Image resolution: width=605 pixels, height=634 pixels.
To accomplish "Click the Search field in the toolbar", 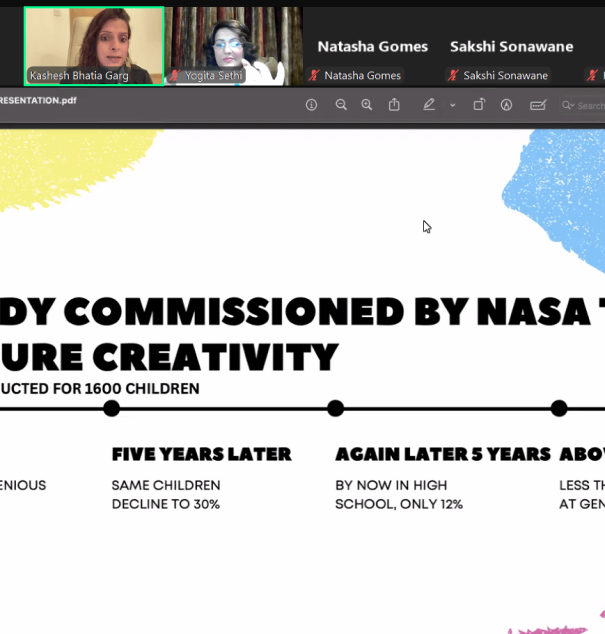I will click(585, 105).
